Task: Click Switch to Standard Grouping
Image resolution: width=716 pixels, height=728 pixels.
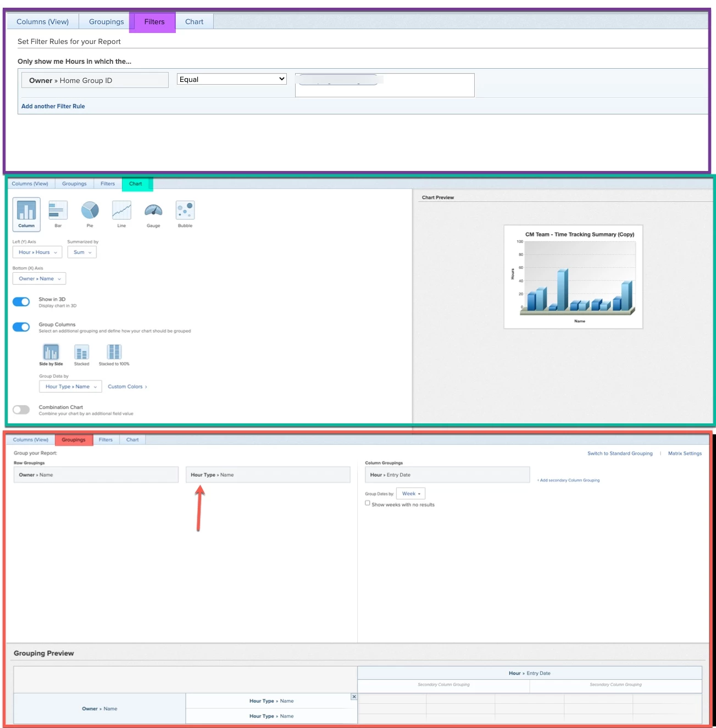Action: point(620,454)
